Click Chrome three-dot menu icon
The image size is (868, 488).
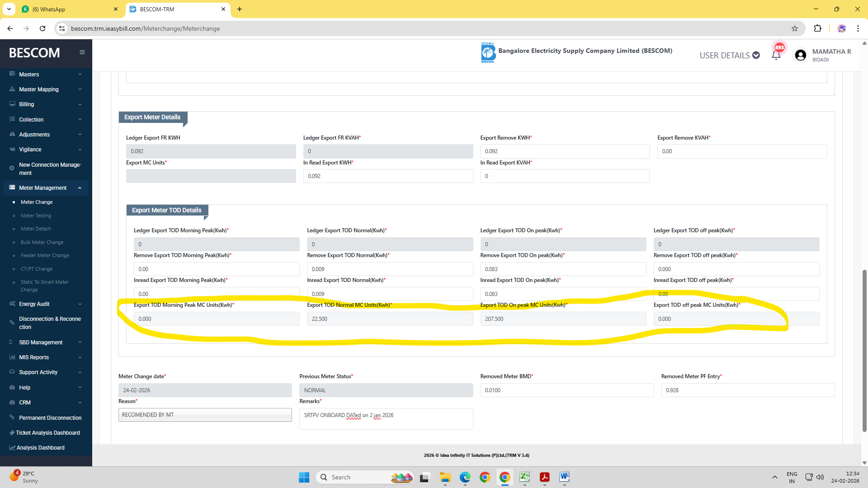(x=858, y=28)
